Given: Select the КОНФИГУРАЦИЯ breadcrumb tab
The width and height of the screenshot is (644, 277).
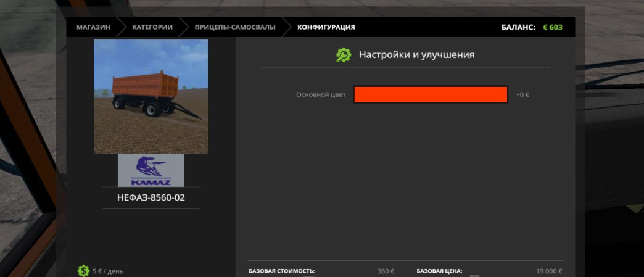Looking at the screenshot, I should tap(326, 27).
